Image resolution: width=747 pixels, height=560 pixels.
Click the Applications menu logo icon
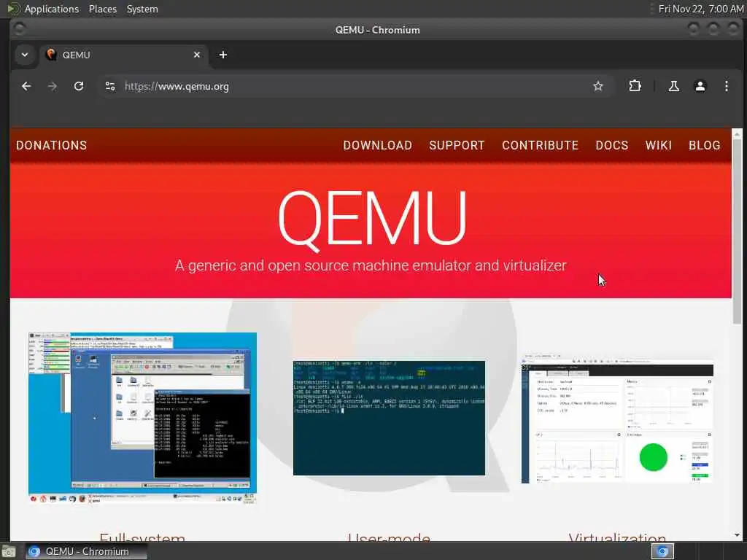click(13, 9)
